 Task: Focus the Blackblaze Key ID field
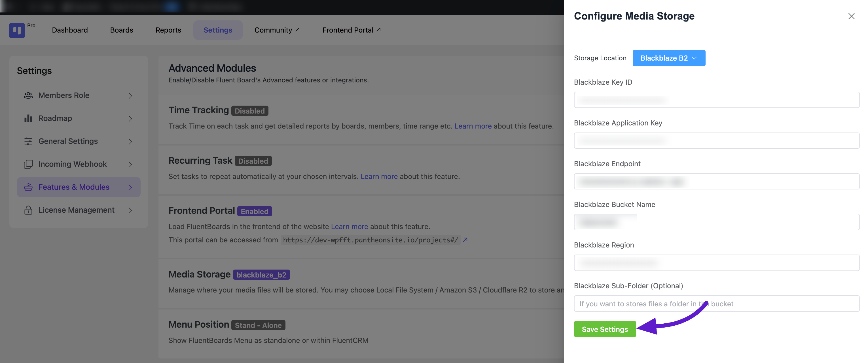point(716,100)
